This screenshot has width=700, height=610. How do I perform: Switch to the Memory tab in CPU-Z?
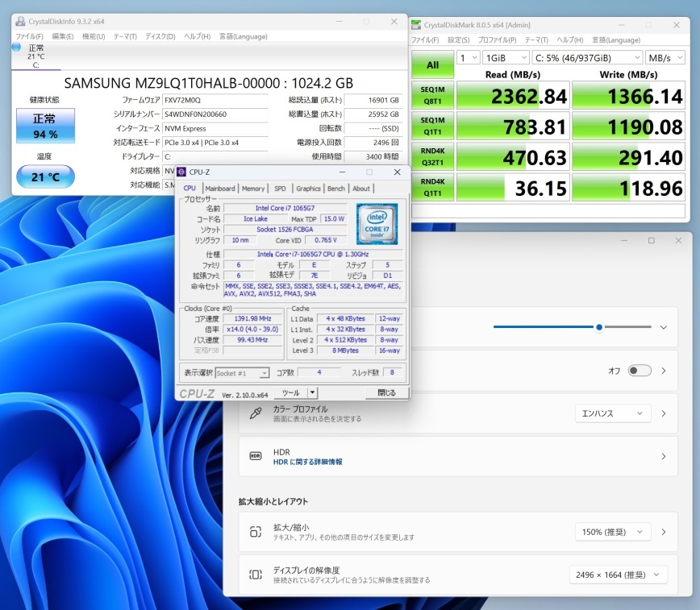(253, 189)
